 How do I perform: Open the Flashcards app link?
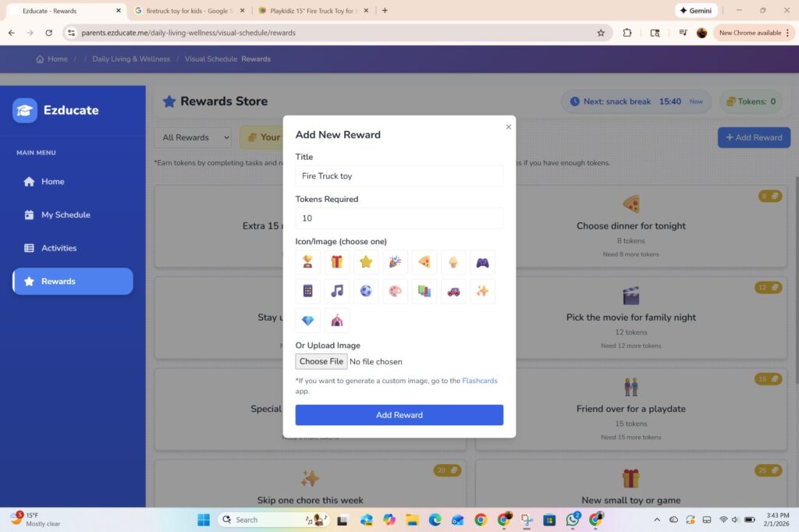tap(480, 381)
